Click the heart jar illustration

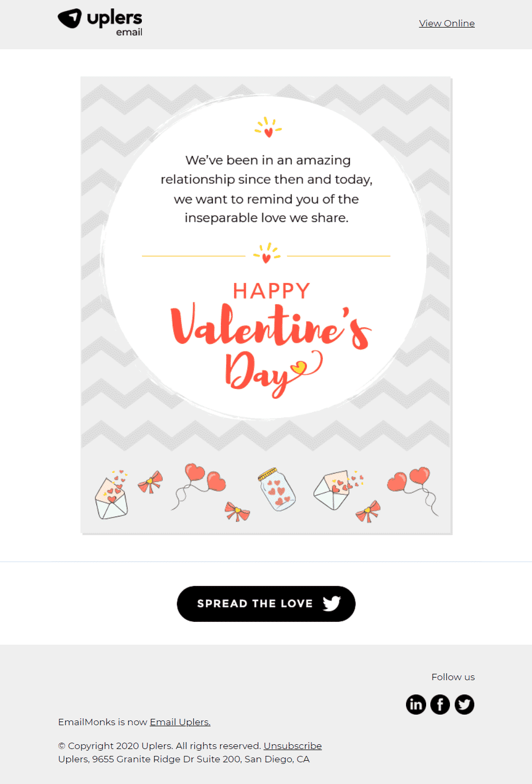tap(276, 489)
